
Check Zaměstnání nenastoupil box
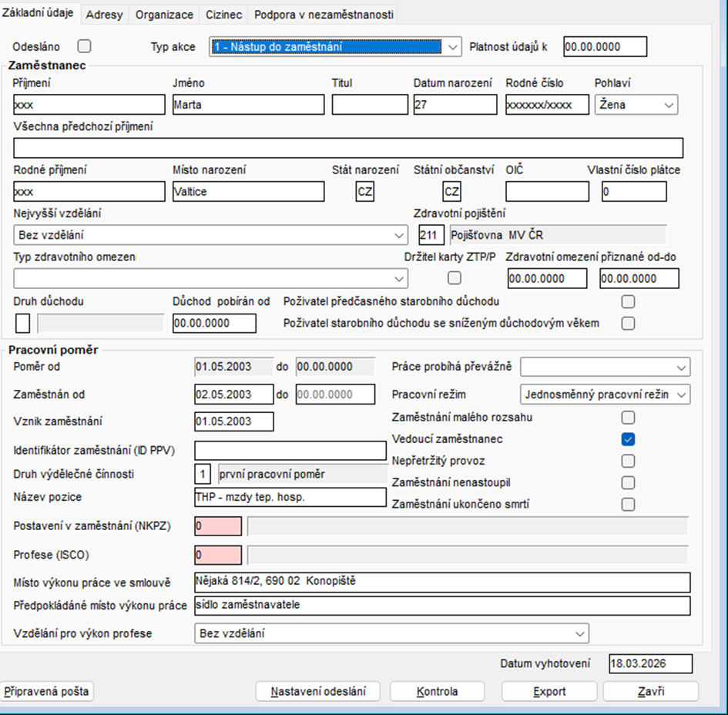coord(628,483)
